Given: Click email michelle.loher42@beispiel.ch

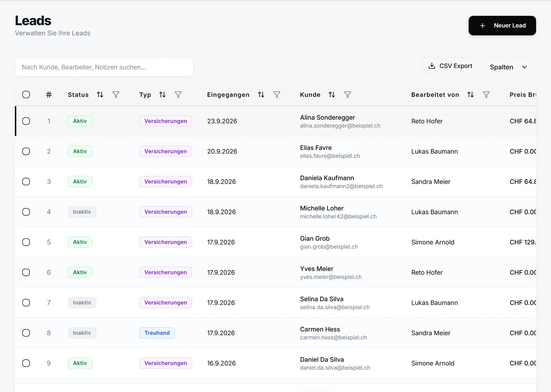Looking at the screenshot, I should coord(338,217).
